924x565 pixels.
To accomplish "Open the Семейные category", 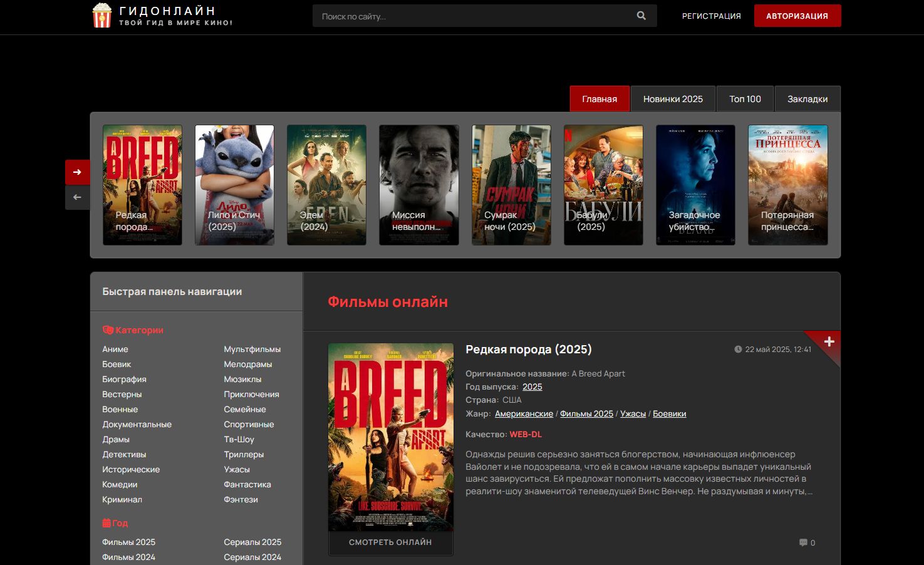I will coord(245,410).
